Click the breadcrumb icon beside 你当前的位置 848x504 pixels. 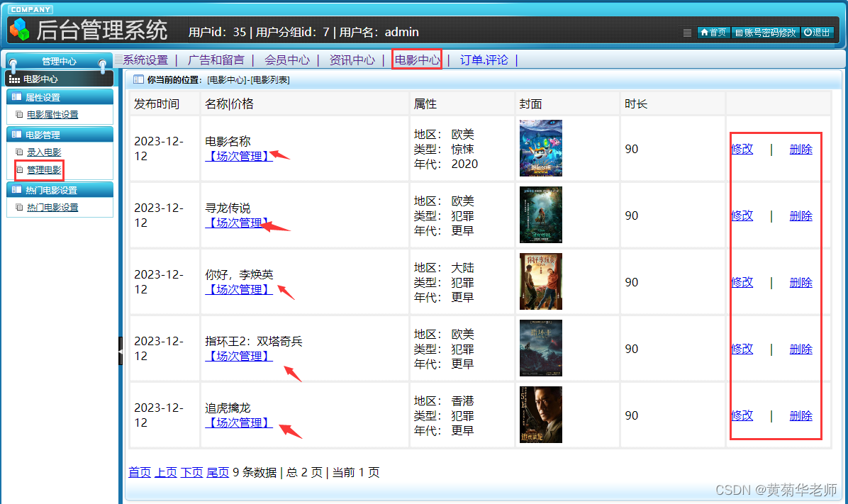[x=138, y=79]
